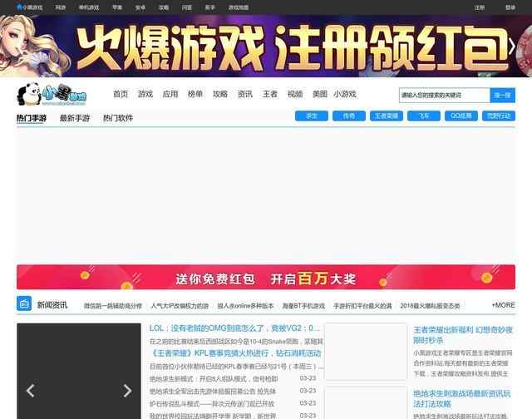Image resolution: width=532 pixels, height=419 pixels.
Task: Open 攻略 in main navigation
Action: pos(220,94)
